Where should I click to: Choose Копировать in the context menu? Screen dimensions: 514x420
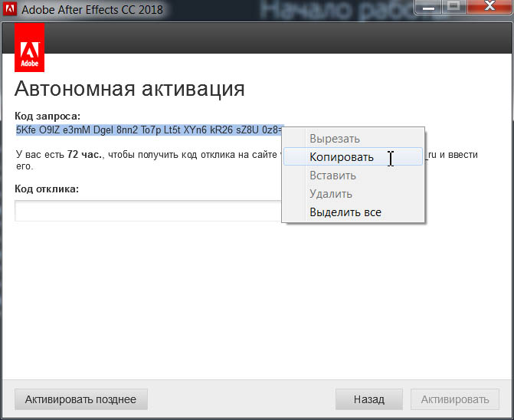pyautogui.click(x=353, y=156)
